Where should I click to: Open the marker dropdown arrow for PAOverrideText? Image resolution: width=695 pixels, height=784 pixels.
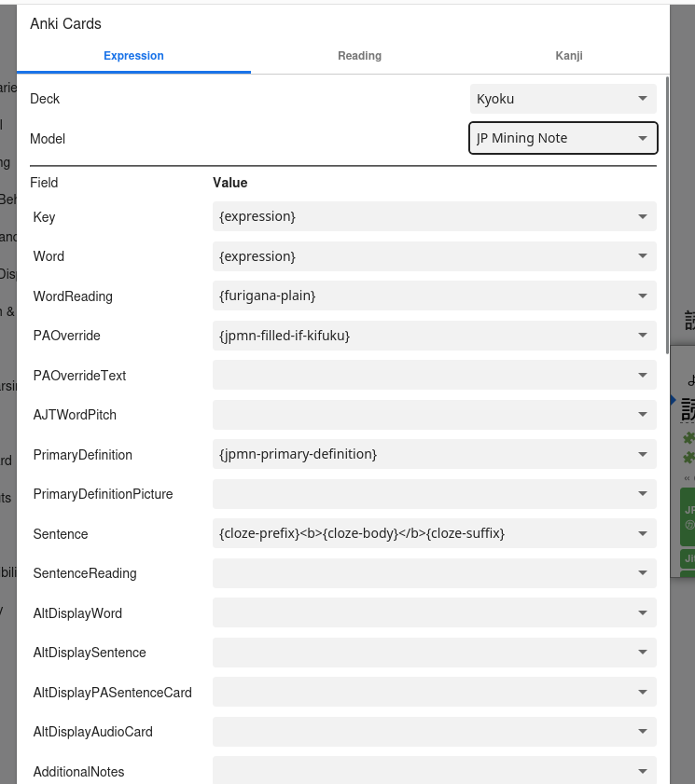(643, 375)
